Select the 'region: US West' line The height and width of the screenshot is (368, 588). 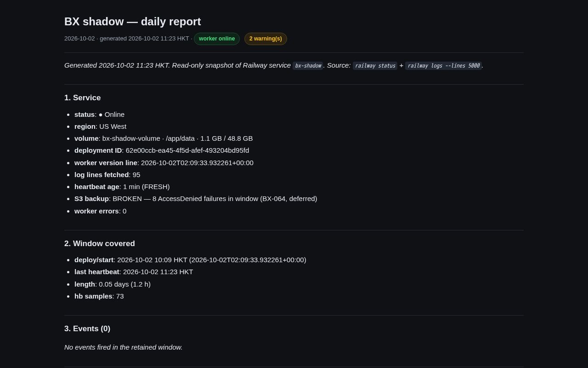tap(100, 126)
